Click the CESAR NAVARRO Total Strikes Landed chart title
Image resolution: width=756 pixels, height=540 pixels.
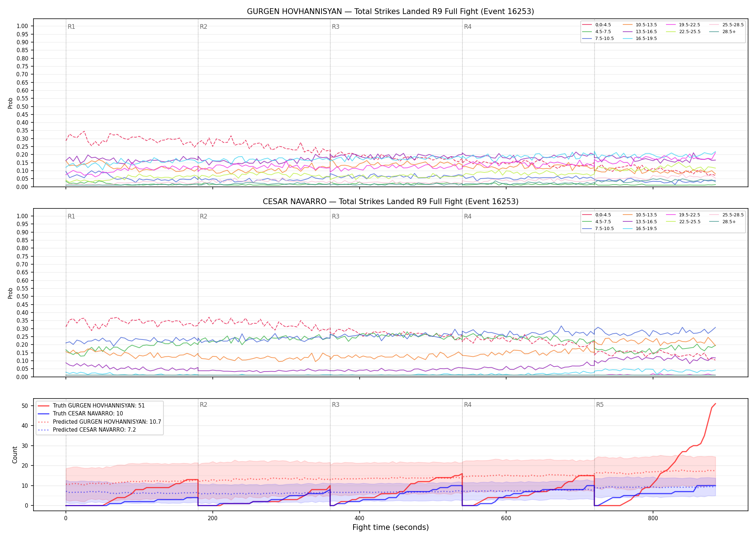pyautogui.click(x=390, y=202)
